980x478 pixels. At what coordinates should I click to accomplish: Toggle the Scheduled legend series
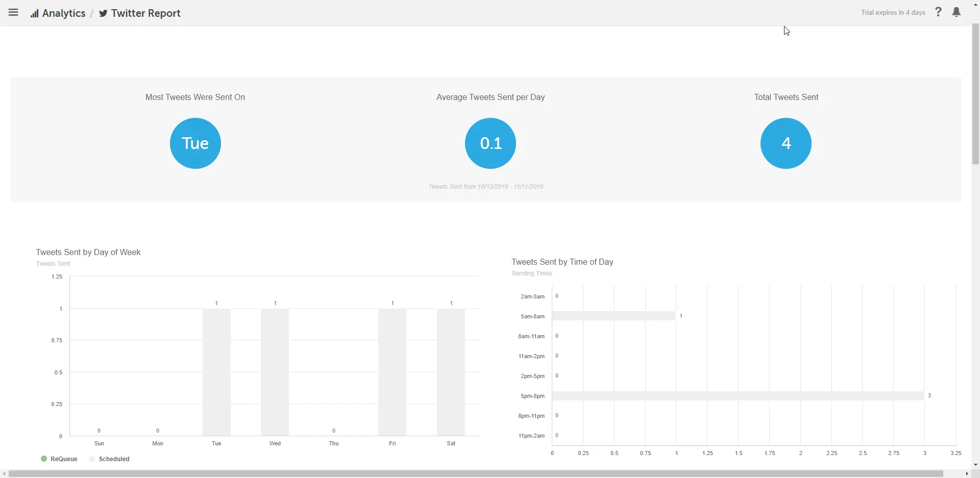109,459
